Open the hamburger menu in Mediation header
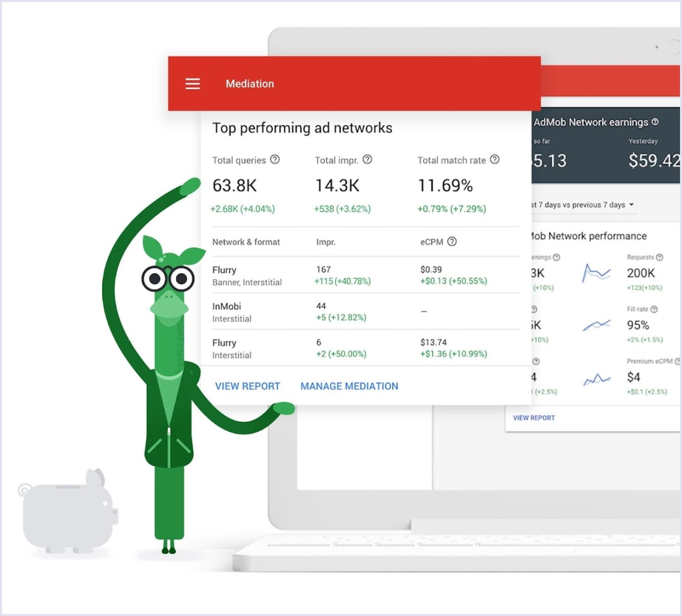The width and height of the screenshot is (682, 616). (x=193, y=84)
